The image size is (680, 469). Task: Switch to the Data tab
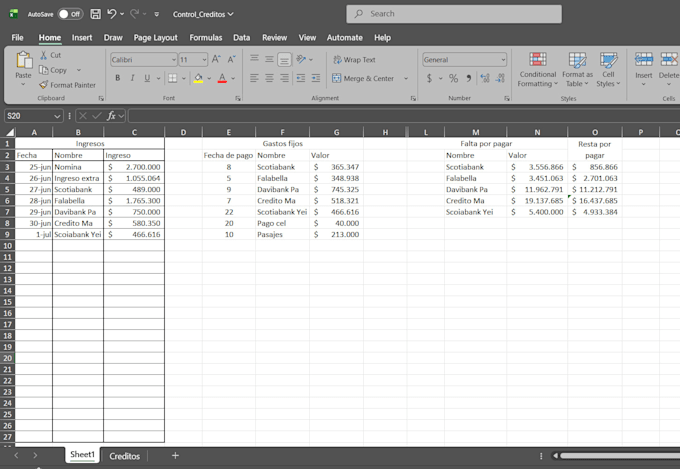coord(242,38)
